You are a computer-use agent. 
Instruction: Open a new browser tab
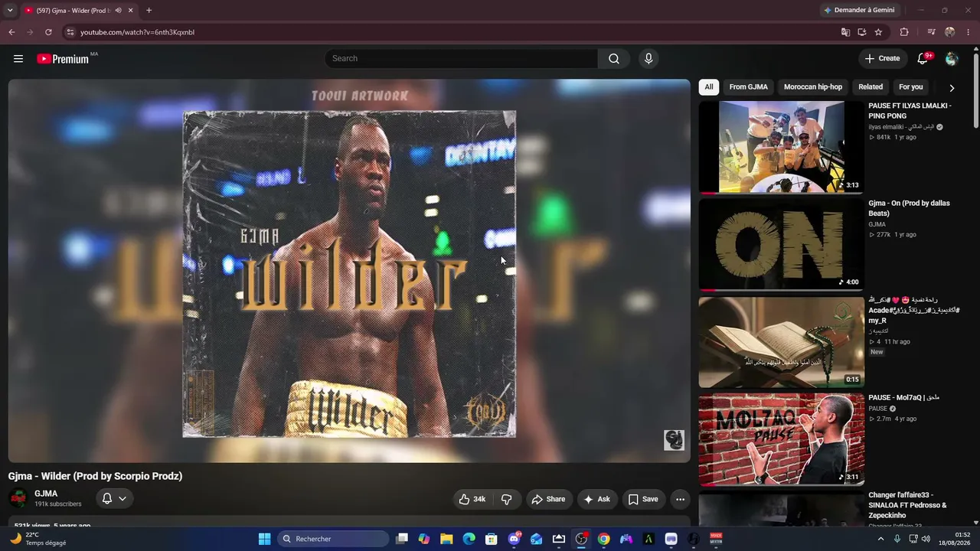(x=149, y=10)
